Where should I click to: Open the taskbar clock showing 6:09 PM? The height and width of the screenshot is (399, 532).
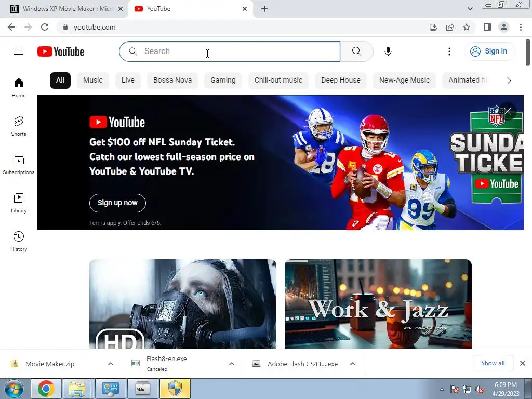pos(506,389)
